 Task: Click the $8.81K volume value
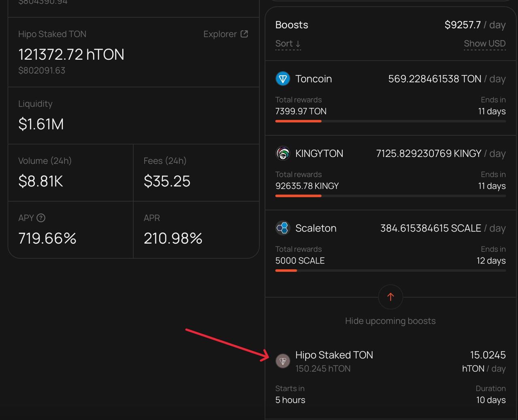[40, 181]
